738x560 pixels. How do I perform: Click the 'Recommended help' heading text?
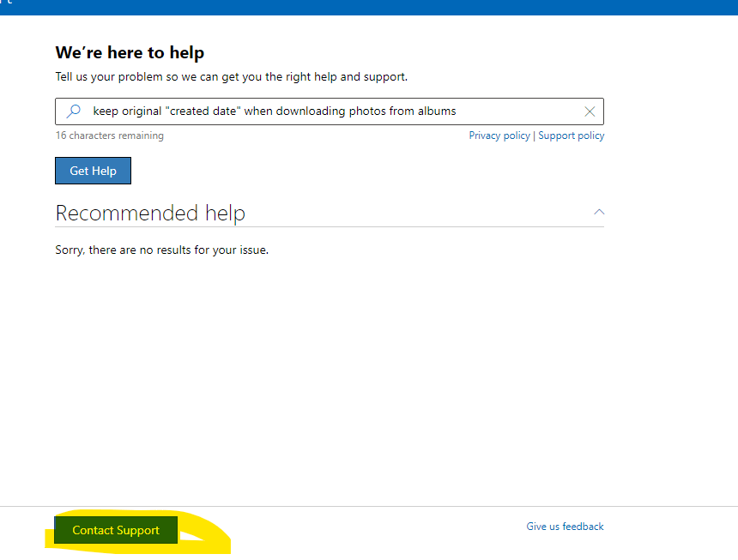150,213
